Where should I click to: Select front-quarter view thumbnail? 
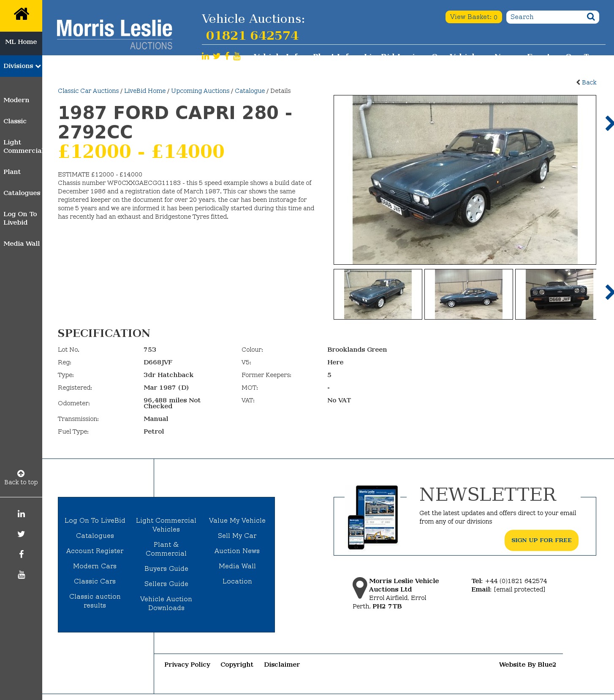click(x=378, y=294)
